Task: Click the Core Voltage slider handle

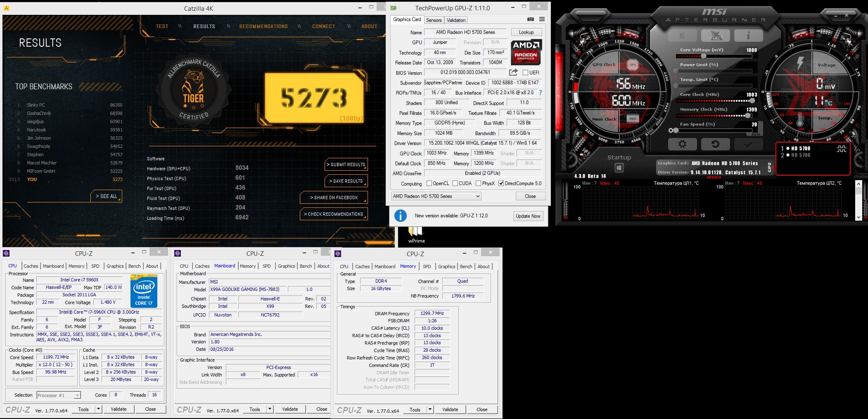Action: (x=703, y=56)
